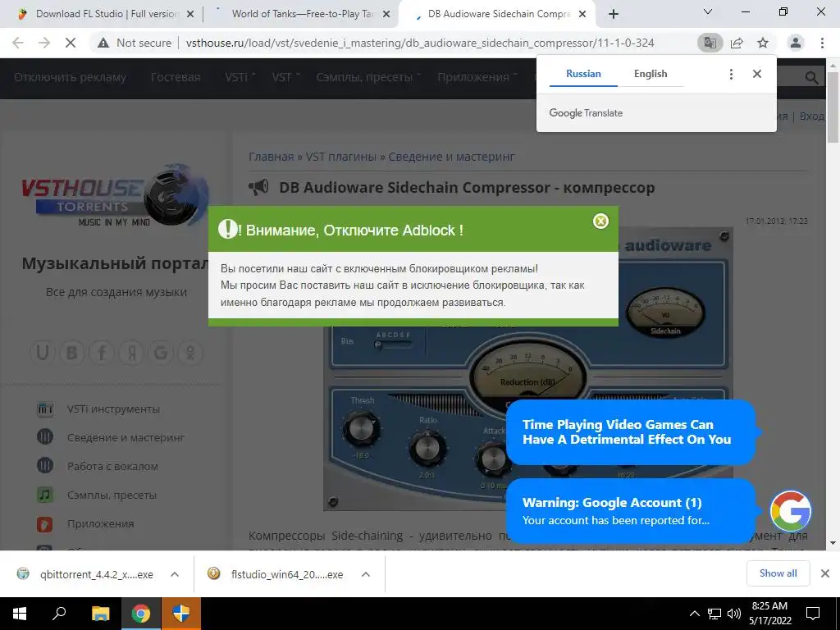Open File Explorer from taskbar
Screen dimensions: 840x630
point(100,614)
